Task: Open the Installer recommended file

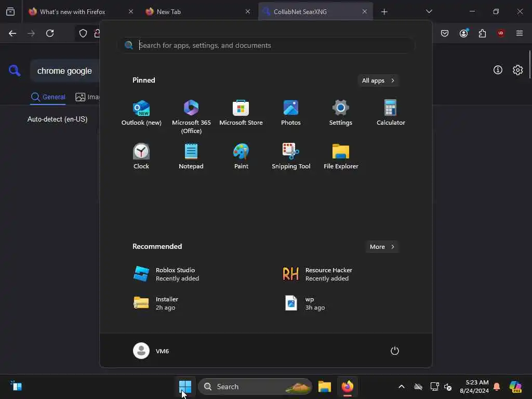Action: coord(156,303)
